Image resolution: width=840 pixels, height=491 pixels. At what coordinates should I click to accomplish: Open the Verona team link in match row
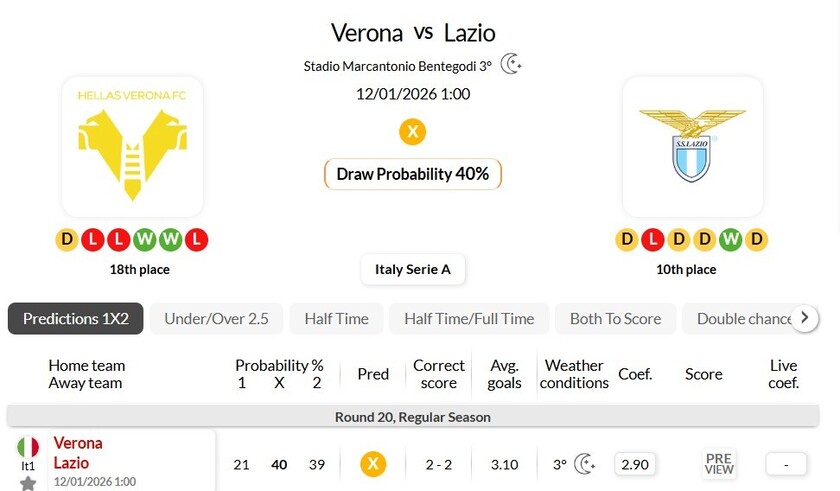(x=78, y=443)
